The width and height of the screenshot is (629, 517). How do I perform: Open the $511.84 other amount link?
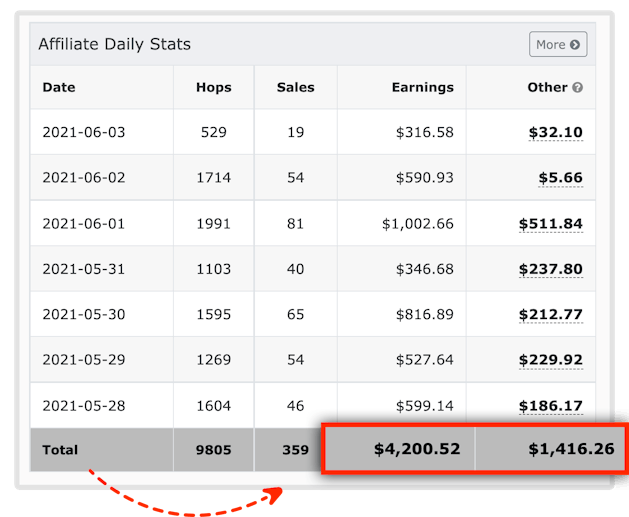tap(550, 224)
